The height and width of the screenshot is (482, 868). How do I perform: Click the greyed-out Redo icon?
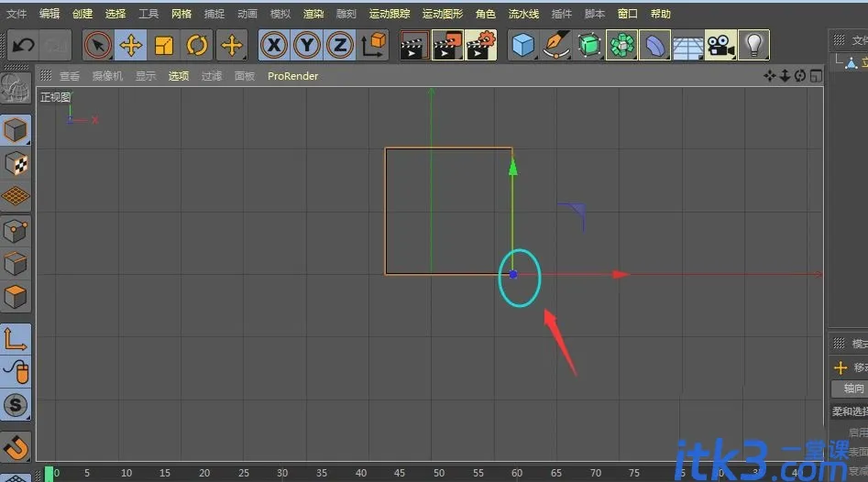point(56,46)
